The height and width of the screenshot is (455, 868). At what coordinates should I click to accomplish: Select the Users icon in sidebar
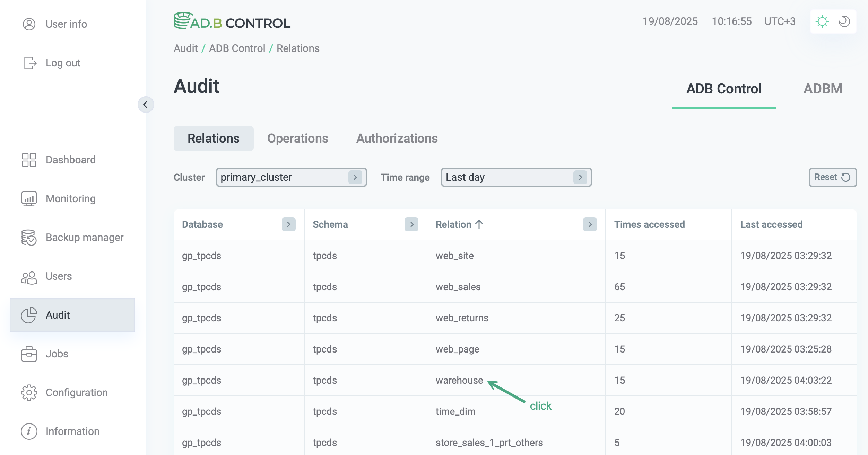[x=29, y=276]
